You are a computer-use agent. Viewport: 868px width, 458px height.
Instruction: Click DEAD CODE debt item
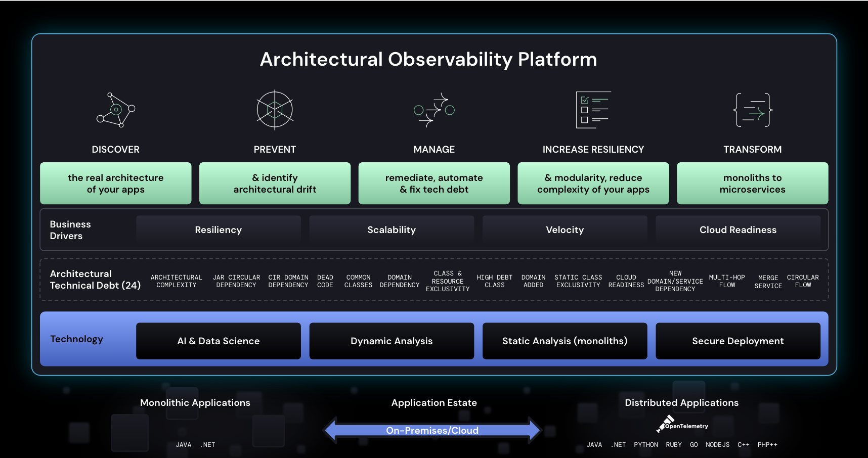325,281
